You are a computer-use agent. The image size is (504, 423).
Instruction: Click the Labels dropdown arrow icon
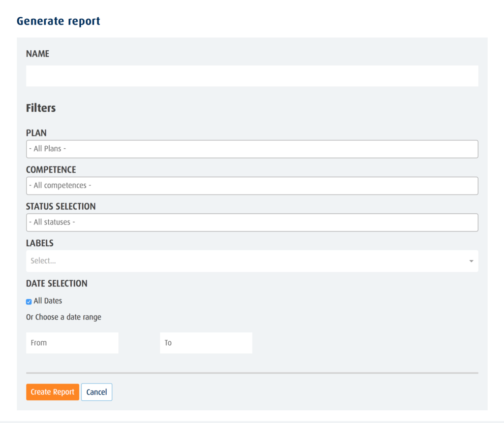click(x=471, y=261)
